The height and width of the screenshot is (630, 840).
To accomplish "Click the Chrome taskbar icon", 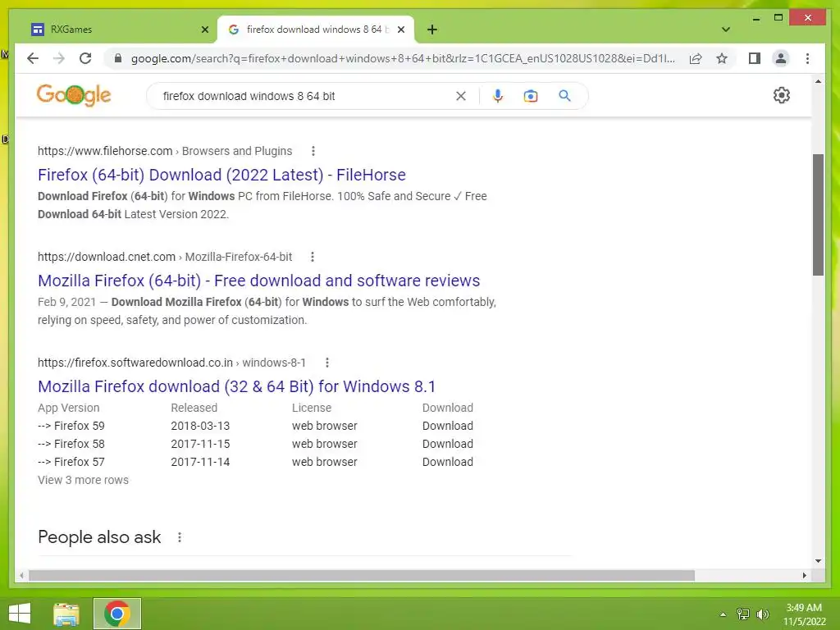I will (117, 614).
